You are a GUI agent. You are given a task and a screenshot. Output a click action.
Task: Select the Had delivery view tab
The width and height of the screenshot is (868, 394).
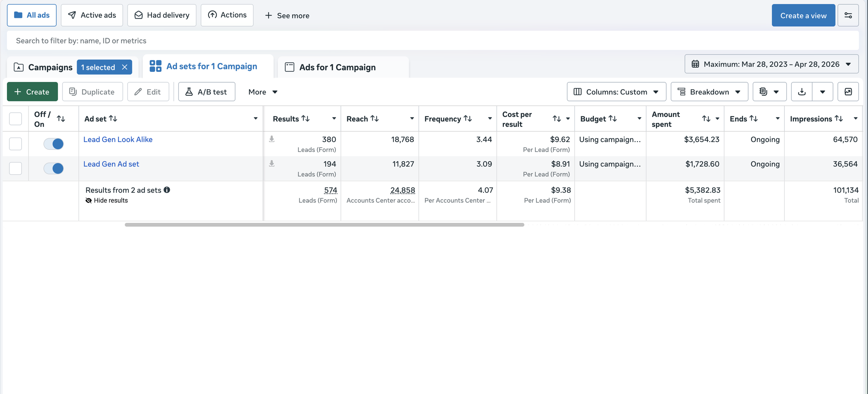pos(162,15)
